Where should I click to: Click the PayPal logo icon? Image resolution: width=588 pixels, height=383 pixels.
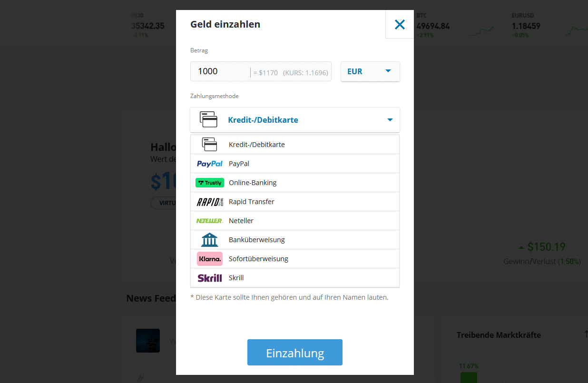pos(210,164)
